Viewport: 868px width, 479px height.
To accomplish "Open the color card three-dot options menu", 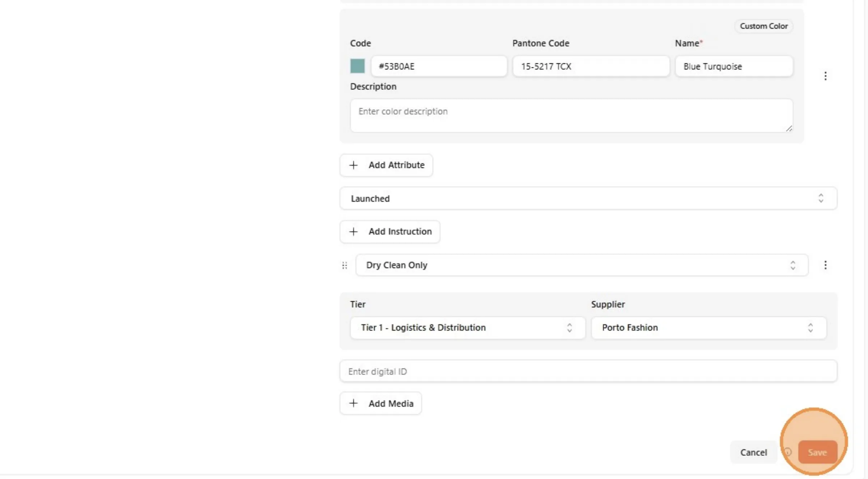I will pos(825,76).
